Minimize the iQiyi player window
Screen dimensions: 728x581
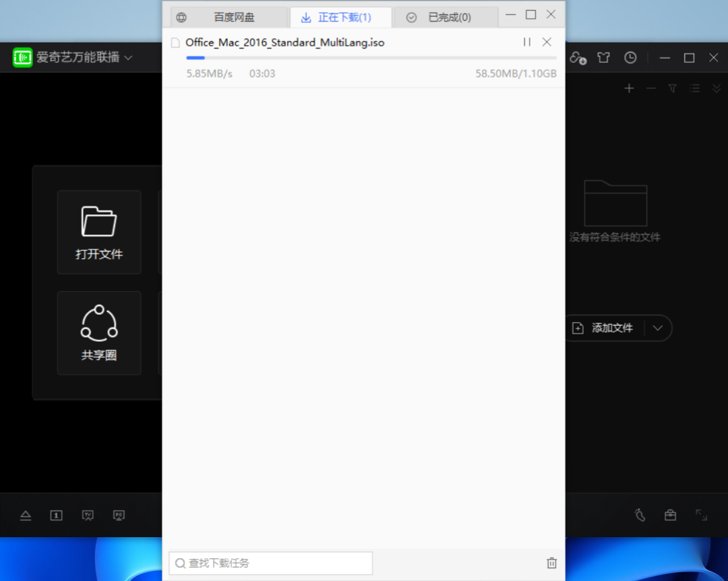pyautogui.click(x=665, y=57)
